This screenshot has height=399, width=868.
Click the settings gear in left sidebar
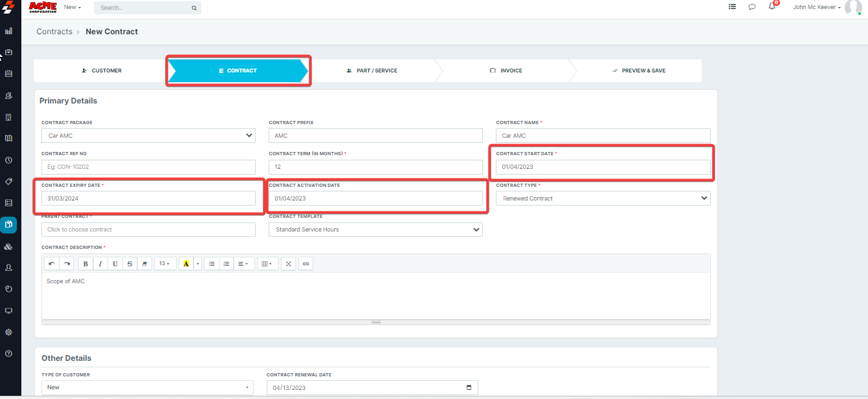pyautogui.click(x=8, y=332)
